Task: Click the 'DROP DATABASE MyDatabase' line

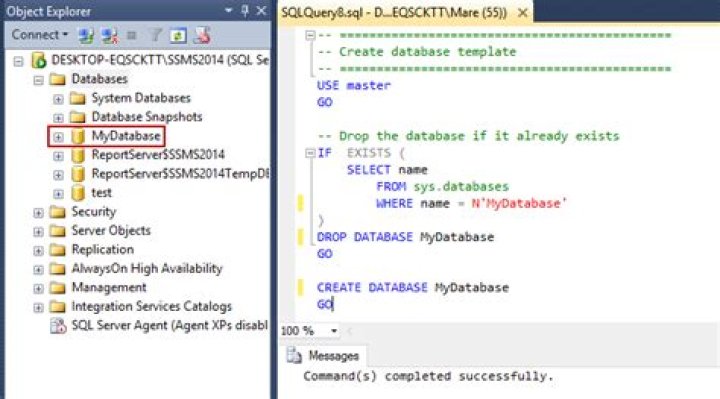Action: (405, 237)
